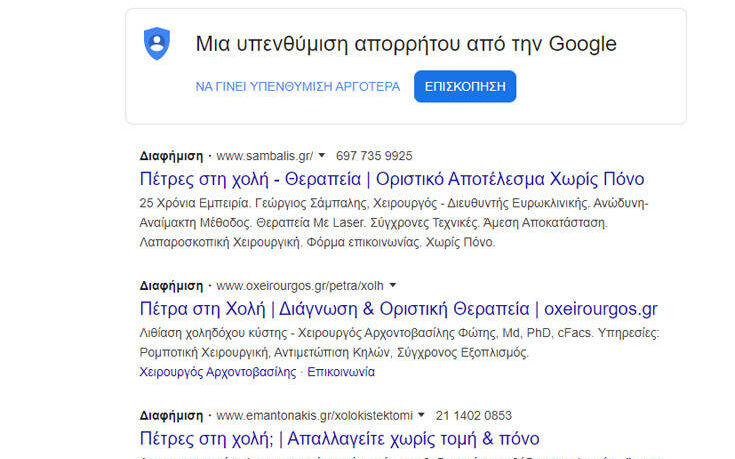Choose ΝΑ ΓΙΝΕΙ ΥΠΕΝΘΥΜΙΣΗ ΑΡΓΟΤΕΡΑ
Viewport: 735px width, 459px height.
coord(298,86)
